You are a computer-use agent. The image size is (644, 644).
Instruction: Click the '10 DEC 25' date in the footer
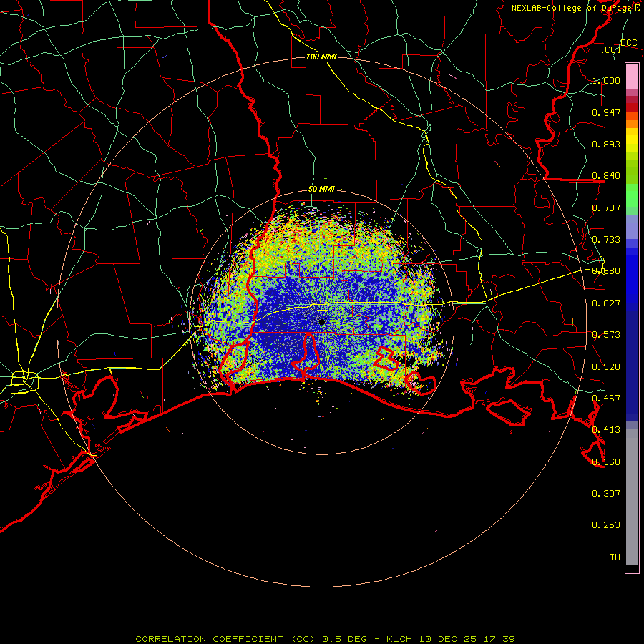[448, 639]
